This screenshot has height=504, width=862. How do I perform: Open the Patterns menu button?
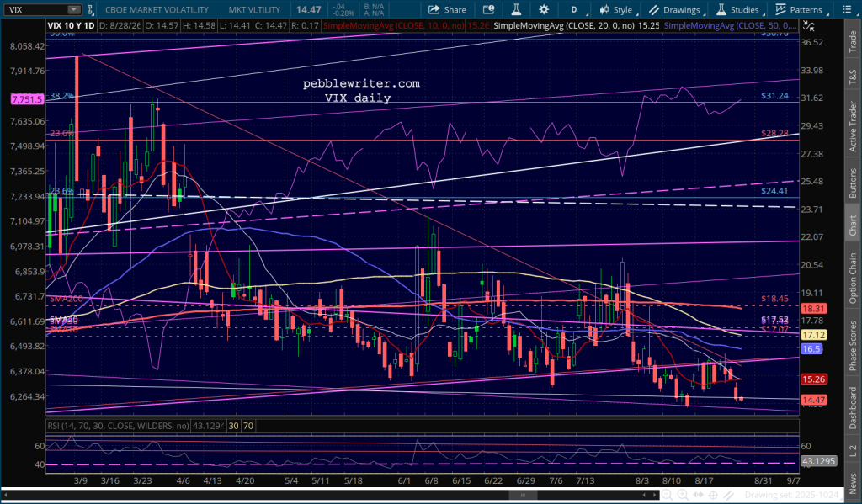[800, 9]
